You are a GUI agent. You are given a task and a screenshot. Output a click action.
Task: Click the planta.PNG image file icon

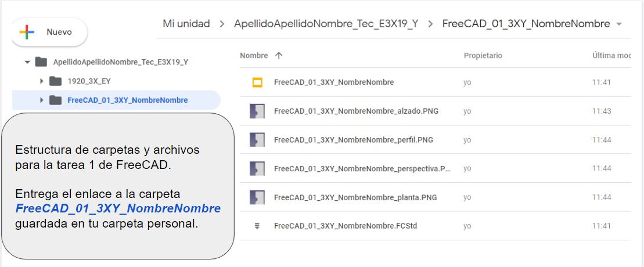click(x=257, y=197)
